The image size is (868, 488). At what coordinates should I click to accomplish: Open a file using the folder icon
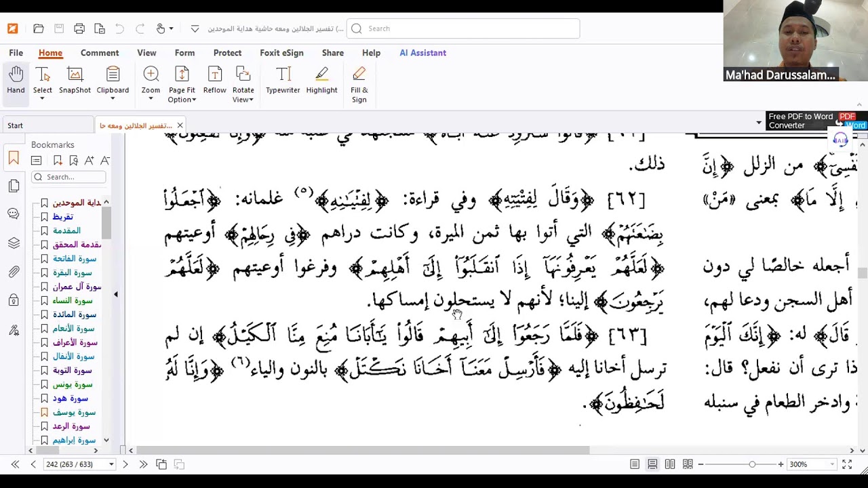39,28
